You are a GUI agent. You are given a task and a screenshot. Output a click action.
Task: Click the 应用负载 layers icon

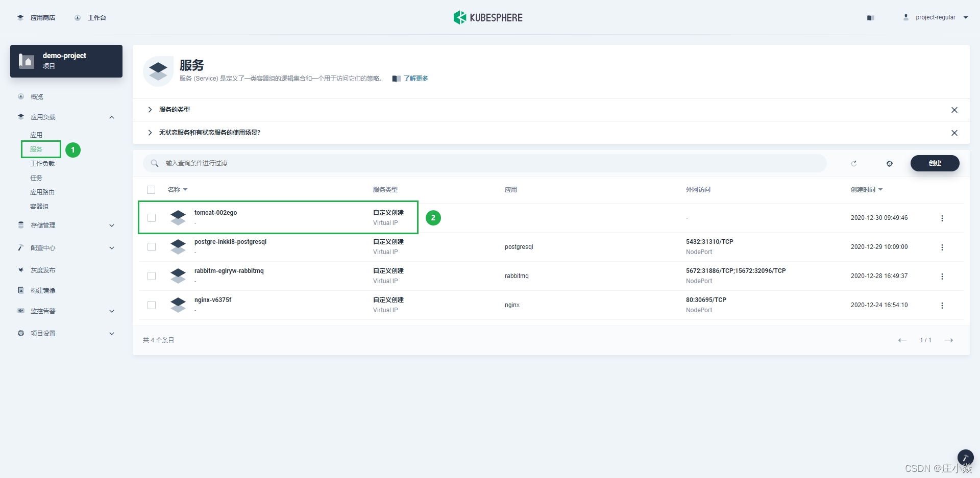[x=21, y=117]
